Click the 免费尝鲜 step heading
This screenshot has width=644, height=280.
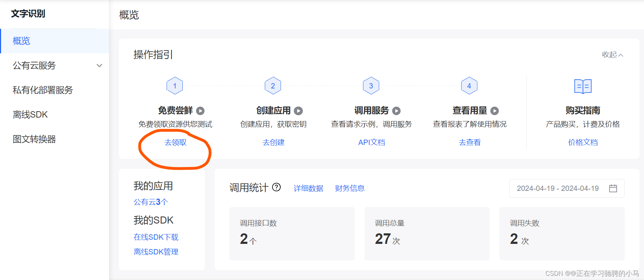[175, 111]
